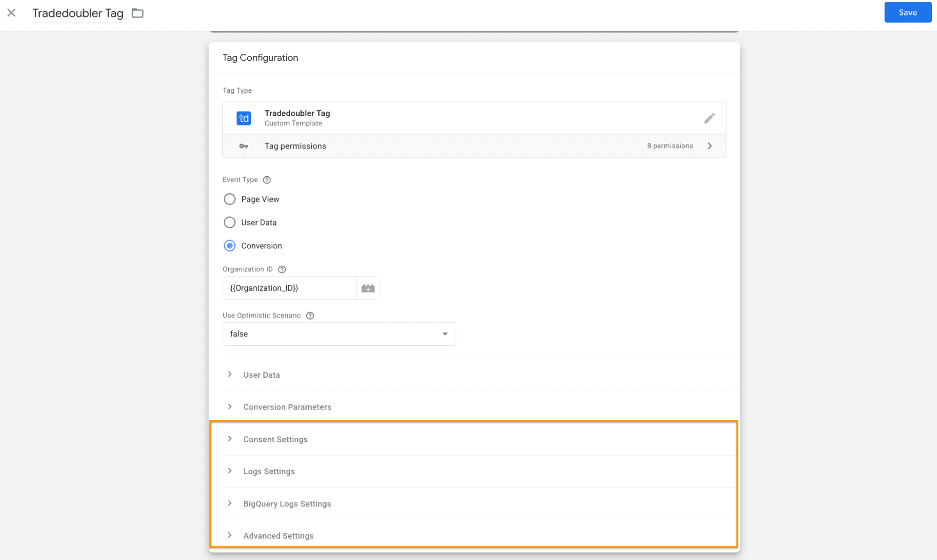The height and width of the screenshot is (560, 937).
Task: Select the Page View radio button
Action: pos(230,199)
